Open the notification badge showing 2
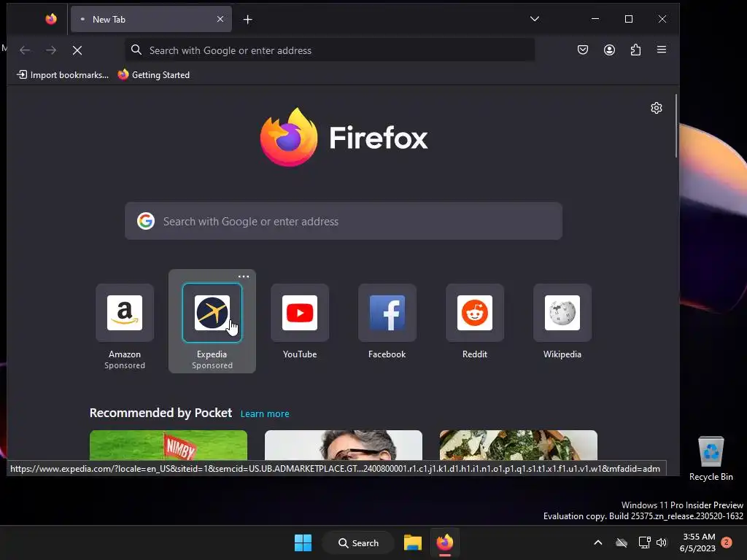 click(727, 542)
